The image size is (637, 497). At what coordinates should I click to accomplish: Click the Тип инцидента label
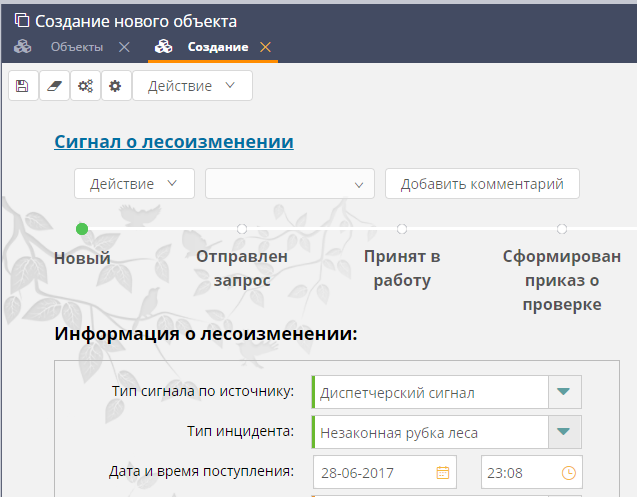[240, 431]
